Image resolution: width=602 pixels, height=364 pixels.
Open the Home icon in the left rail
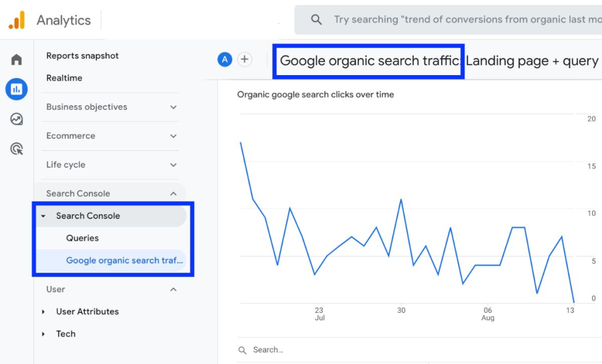tap(16, 59)
